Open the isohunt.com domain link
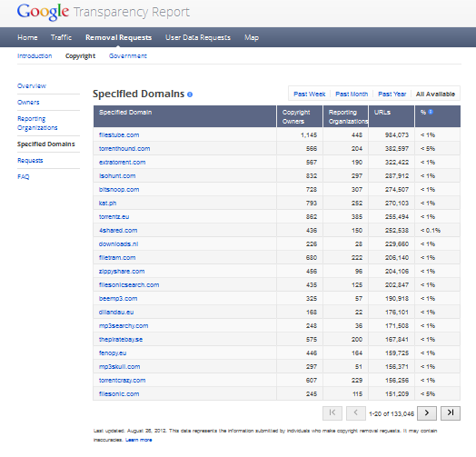Screen dimensions: 476x457 (117, 176)
